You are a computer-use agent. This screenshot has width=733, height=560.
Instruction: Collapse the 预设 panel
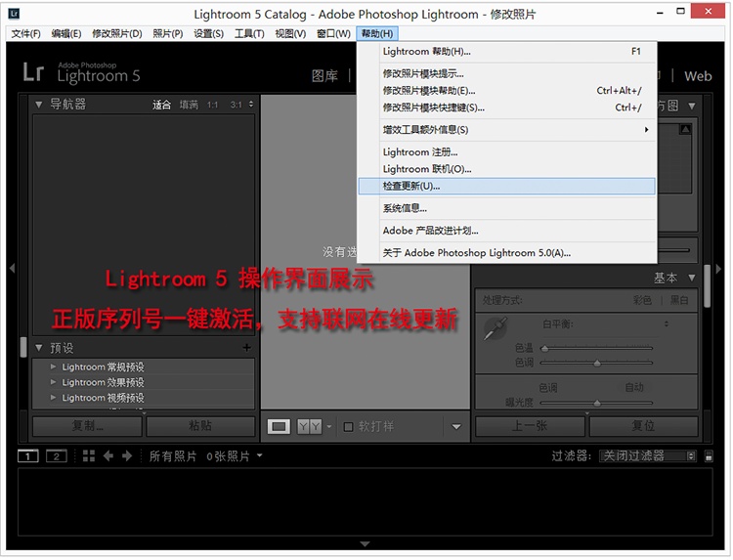(x=39, y=348)
